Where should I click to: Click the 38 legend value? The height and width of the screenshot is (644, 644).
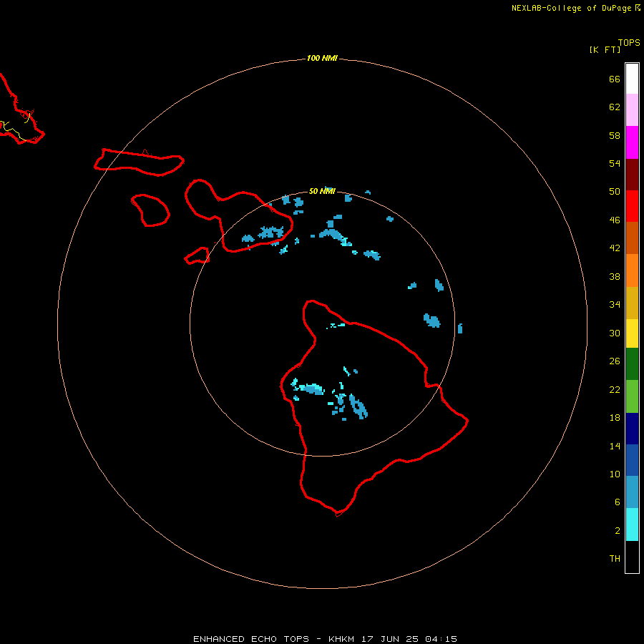(615, 276)
